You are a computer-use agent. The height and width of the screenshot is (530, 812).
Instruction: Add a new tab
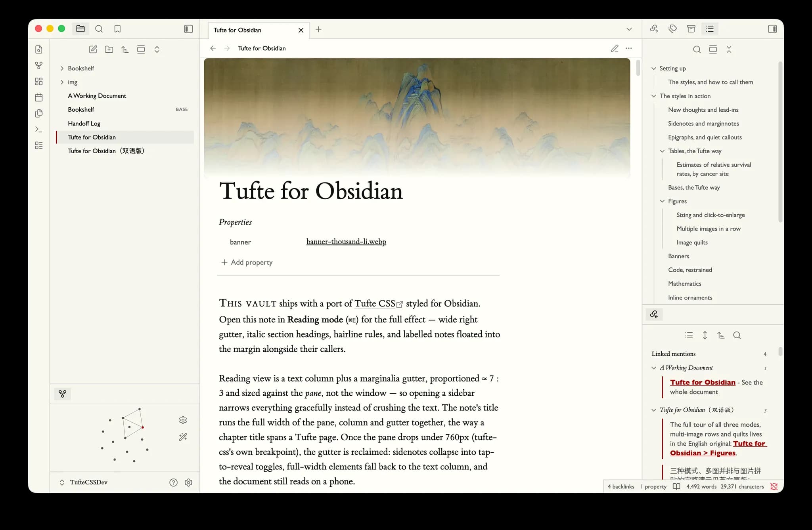[318, 29]
